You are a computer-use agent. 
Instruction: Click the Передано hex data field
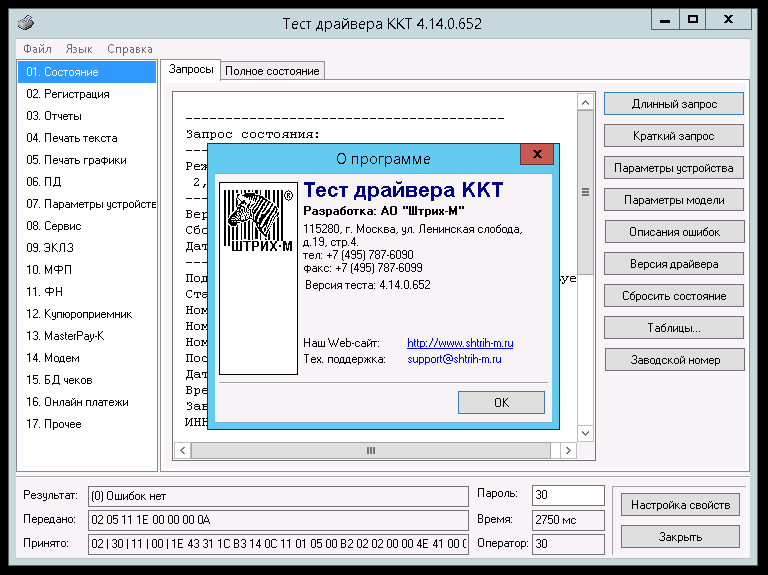point(278,520)
